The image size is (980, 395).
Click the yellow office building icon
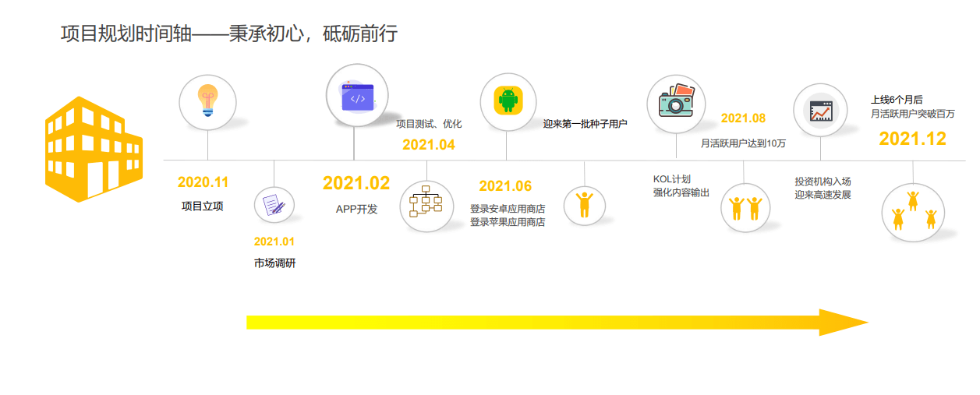click(94, 149)
